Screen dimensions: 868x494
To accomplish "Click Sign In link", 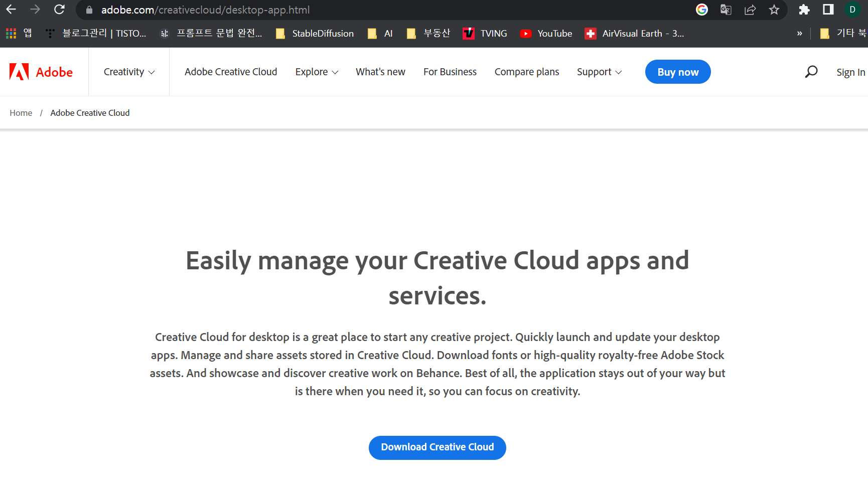I will (x=851, y=72).
